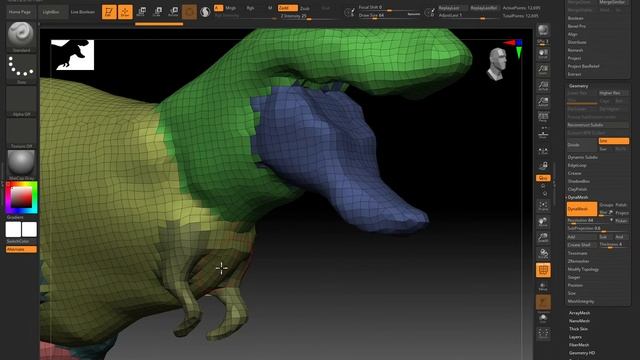This screenshot has height=360, width=640.
Task: Click the ZoomD3D view icon
Action: click(x=543, y=238)
